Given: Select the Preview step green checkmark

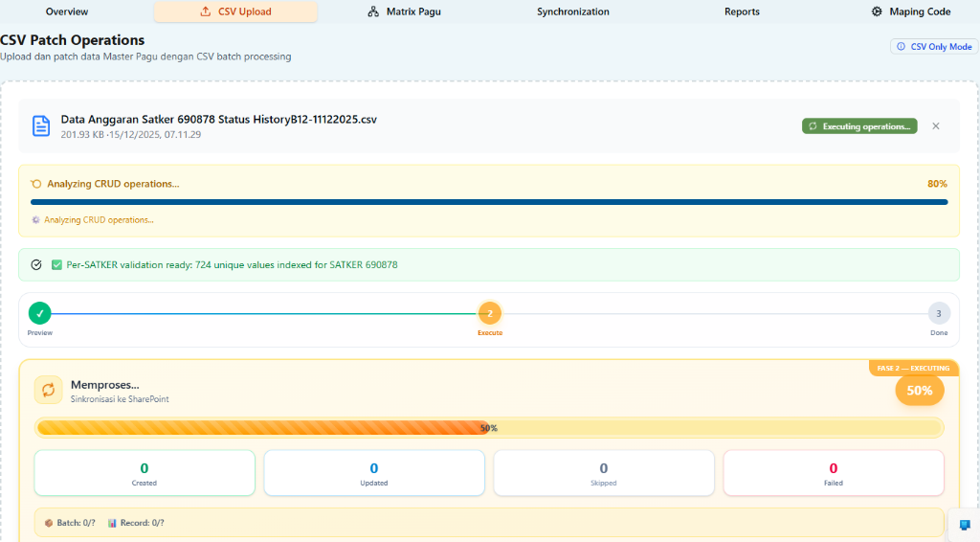Looking at the screenshot, I should tap(39, 313).
